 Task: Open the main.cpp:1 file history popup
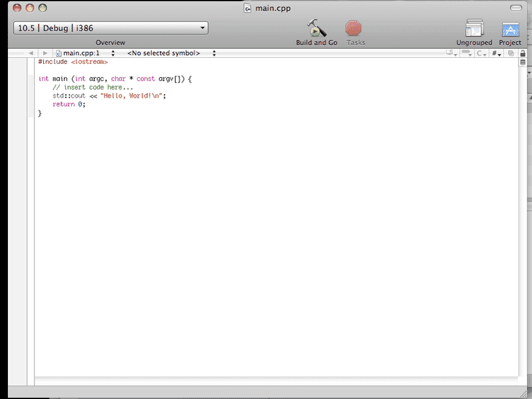[85, 53]
